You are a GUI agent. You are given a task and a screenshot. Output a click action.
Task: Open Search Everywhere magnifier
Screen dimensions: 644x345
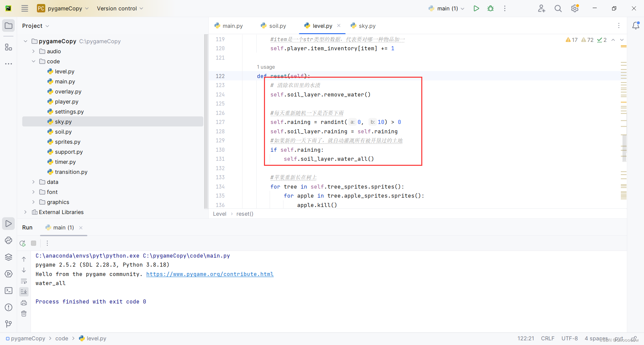click(558, 8)
